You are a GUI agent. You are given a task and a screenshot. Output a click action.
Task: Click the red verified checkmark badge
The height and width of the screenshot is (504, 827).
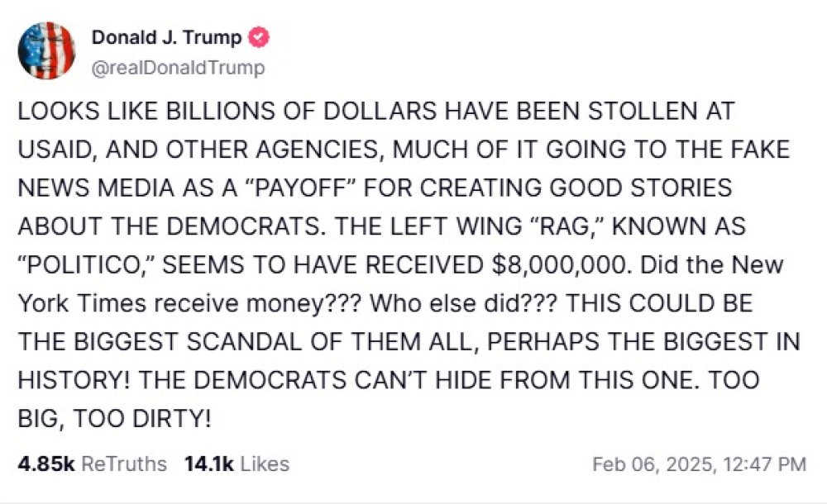tap(258, 37)
